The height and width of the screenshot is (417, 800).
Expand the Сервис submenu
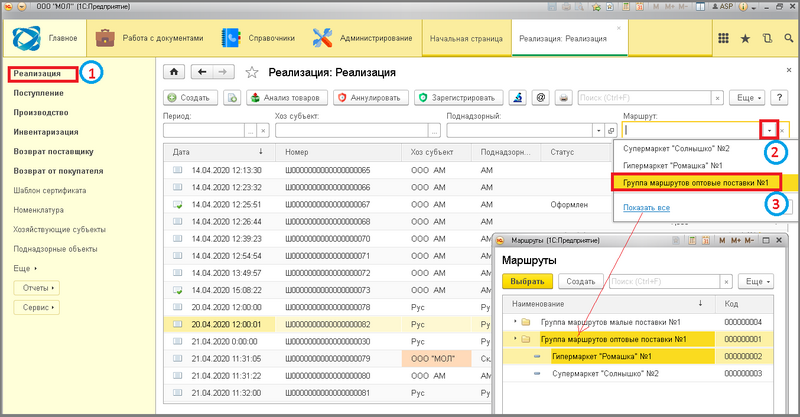pos(36,307)
